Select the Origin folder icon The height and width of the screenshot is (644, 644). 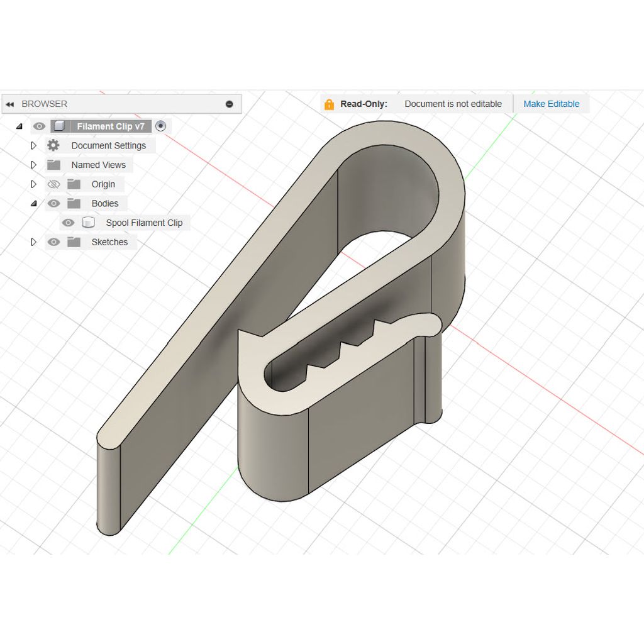[x=74, y=184]
